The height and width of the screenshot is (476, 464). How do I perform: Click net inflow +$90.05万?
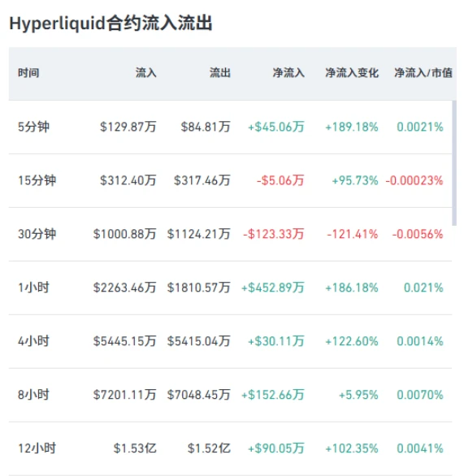(x=276, y=448)
